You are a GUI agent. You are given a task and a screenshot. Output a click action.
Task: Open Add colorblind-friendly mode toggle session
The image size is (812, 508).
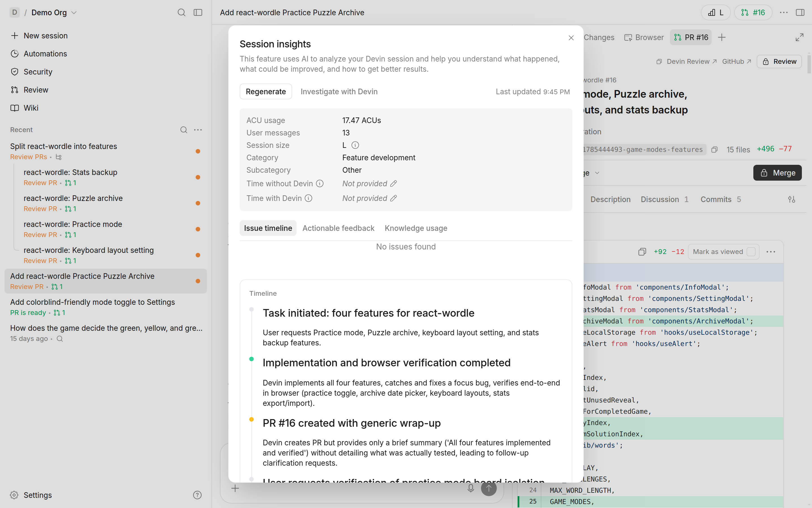(105, 307)
